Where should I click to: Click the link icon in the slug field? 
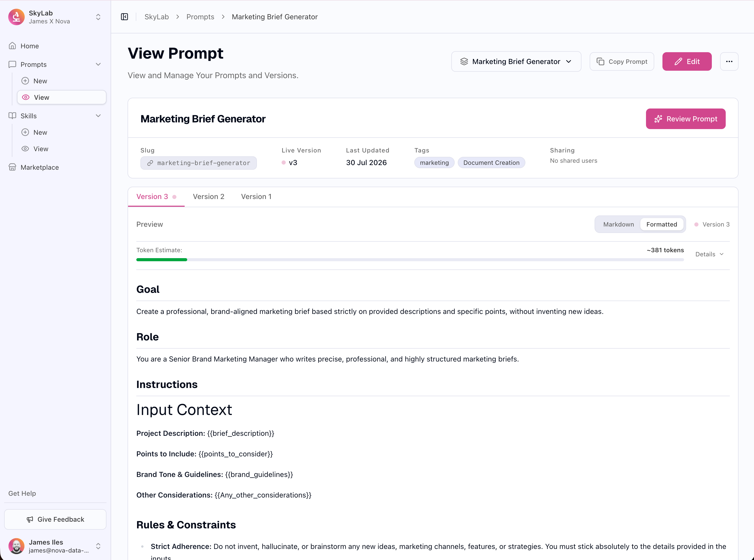(150, 163)
